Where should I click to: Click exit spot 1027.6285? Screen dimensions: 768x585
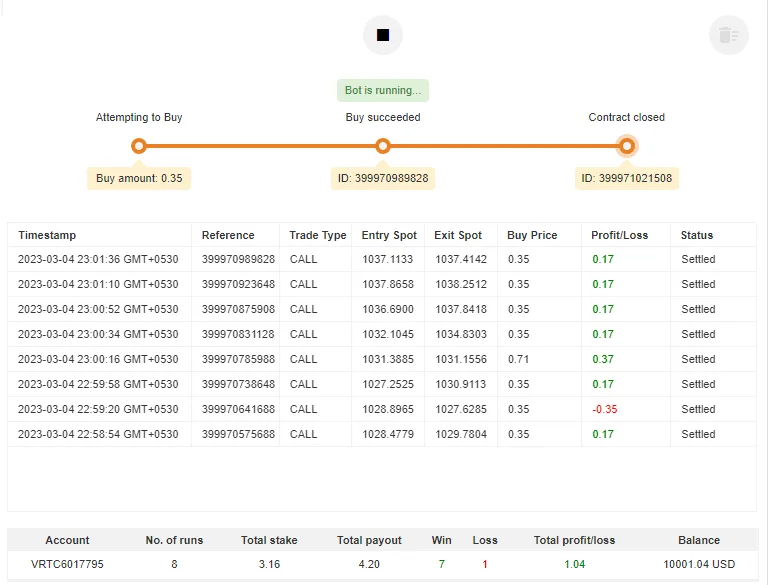click(461, 409)
